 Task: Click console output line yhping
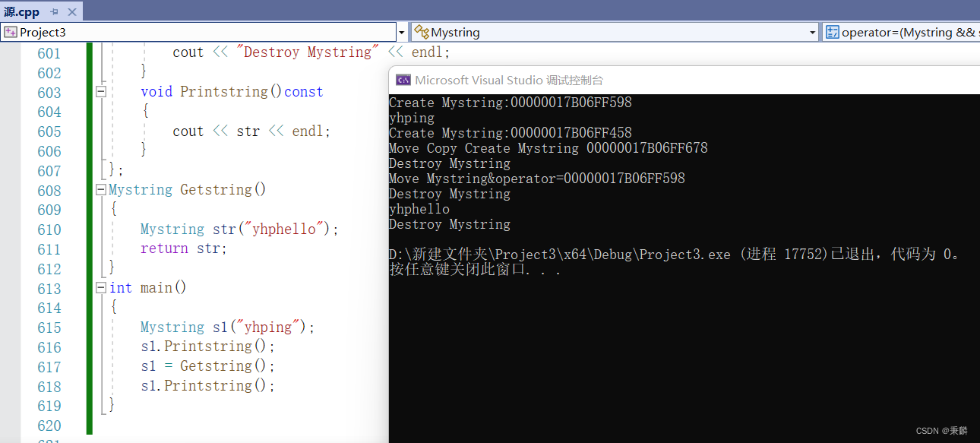[412, 118]
